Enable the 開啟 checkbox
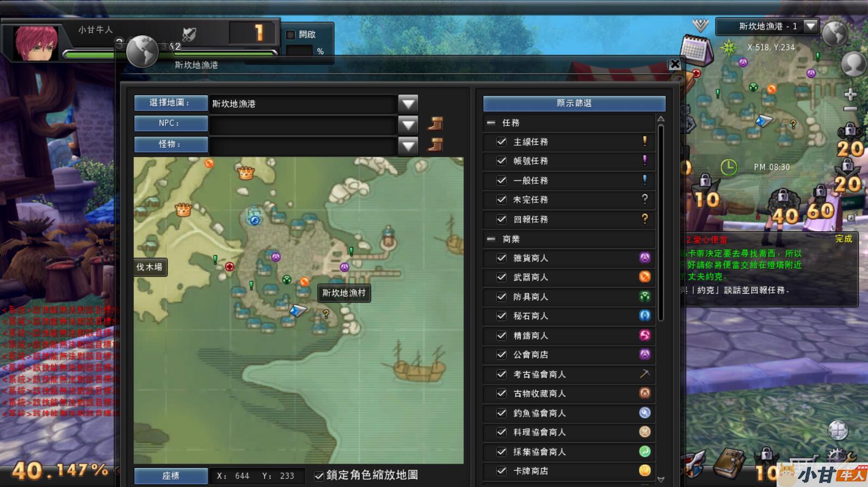Screen dimensions: 868x487 coord(291,35)
